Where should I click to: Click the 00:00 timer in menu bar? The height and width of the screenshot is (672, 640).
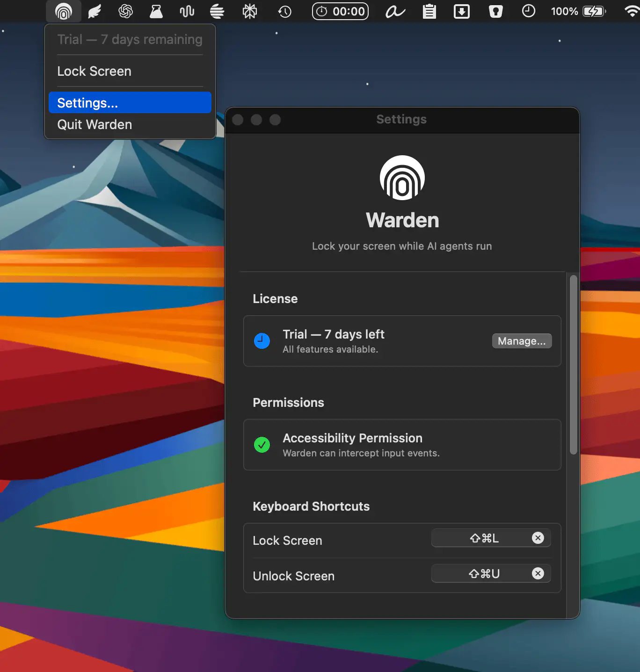pos(340,11)
